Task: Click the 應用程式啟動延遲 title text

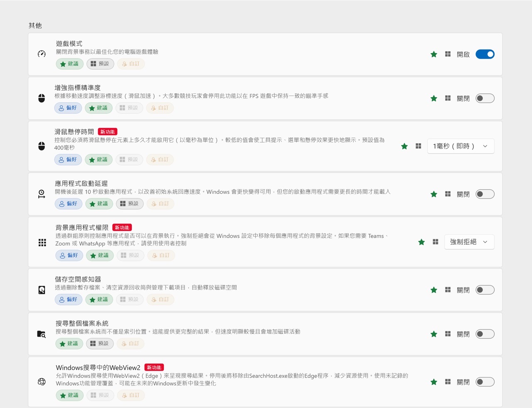Action: click(x=81, y=183)
